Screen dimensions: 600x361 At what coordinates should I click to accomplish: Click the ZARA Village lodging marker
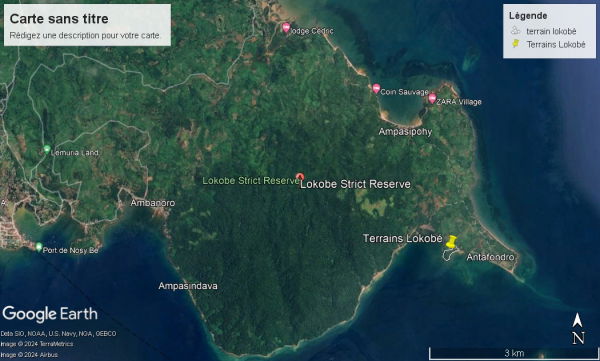[432, 98]
